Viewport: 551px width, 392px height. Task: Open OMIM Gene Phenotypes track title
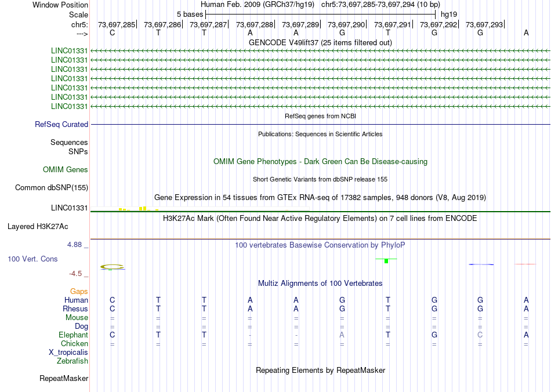point(320,162)
